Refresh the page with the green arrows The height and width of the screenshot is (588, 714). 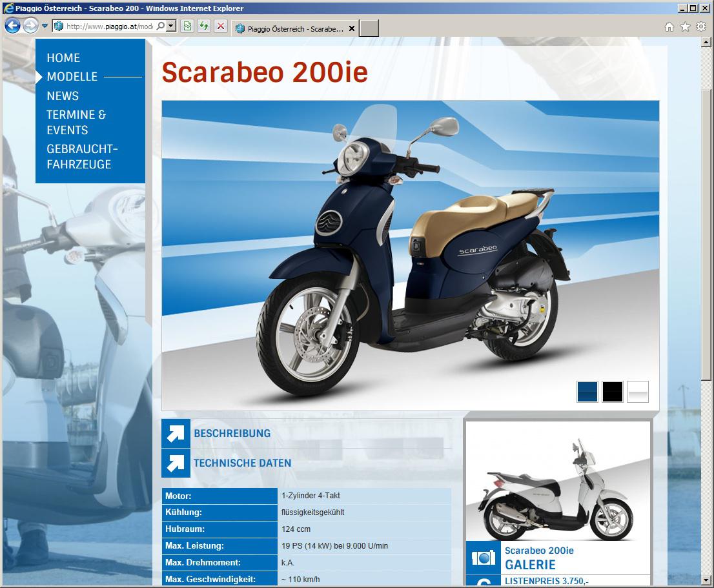coord(204,26)
